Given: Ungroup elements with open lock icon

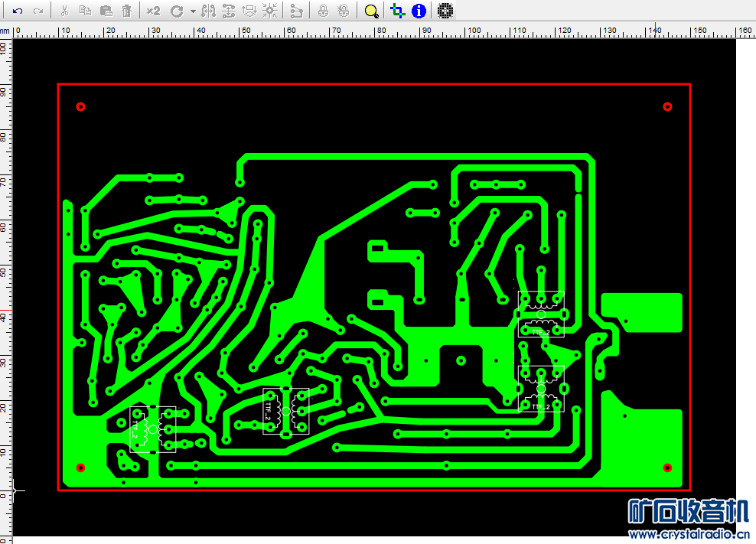Looking at the screenshot, I should point(344,11).
